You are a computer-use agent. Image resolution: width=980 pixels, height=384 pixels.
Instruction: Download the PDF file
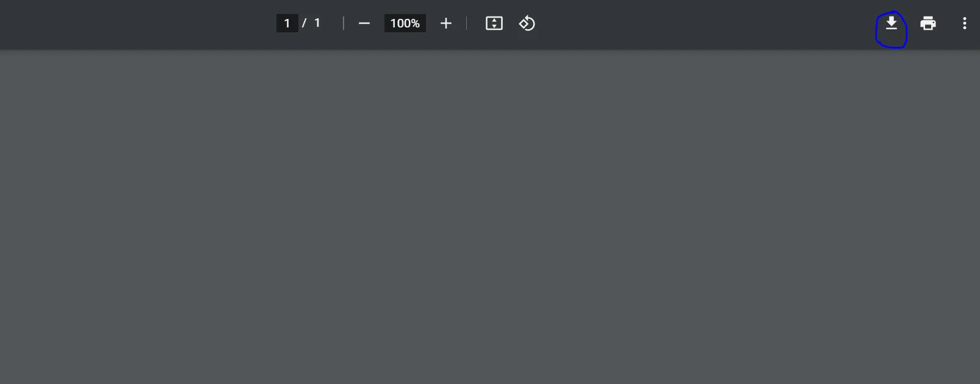pyautogui.click(x=892, y=23)
